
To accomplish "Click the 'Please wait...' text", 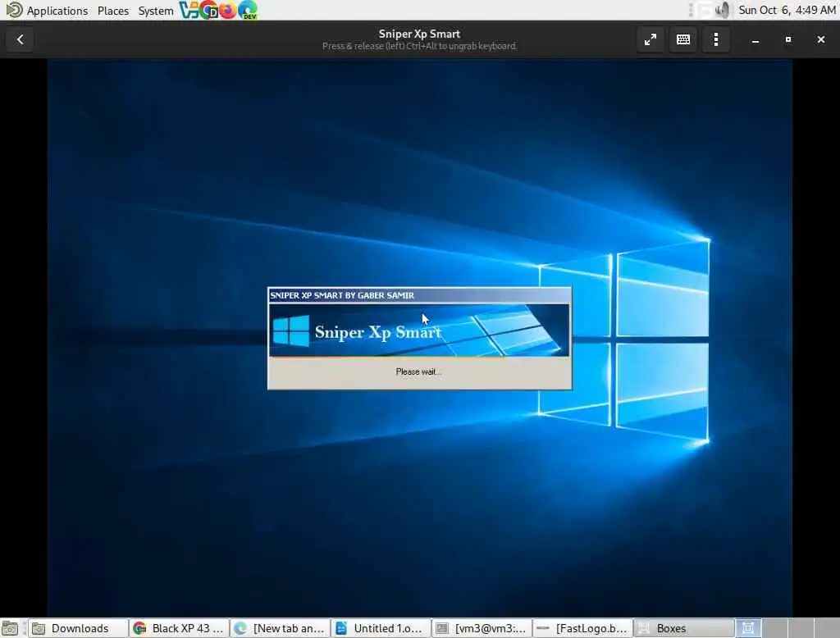I will pyautogui.click(x=418, y=371).
